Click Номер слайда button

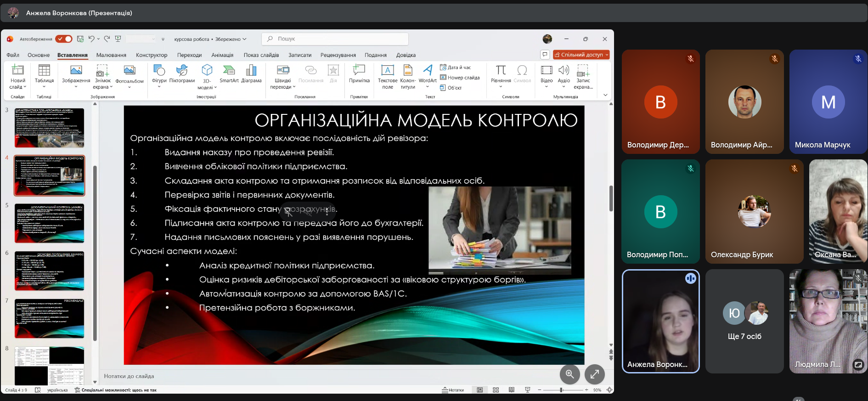460,78
